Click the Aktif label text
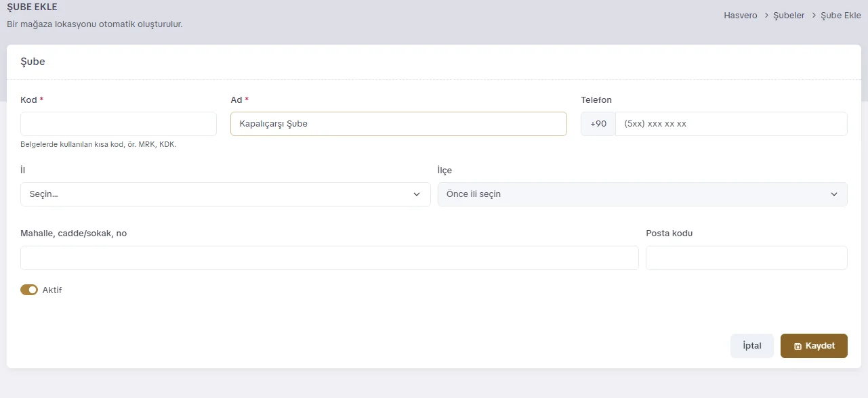868x398 pixels. click(x=52, y=290)
